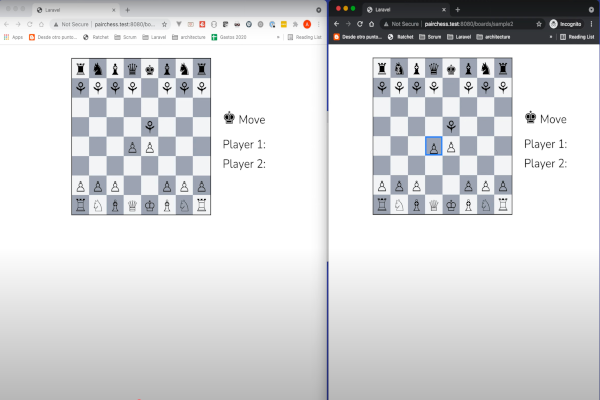Select the white king on the left board
The width and height of the screenshot is (600, 400).
(x=150, y=205)
